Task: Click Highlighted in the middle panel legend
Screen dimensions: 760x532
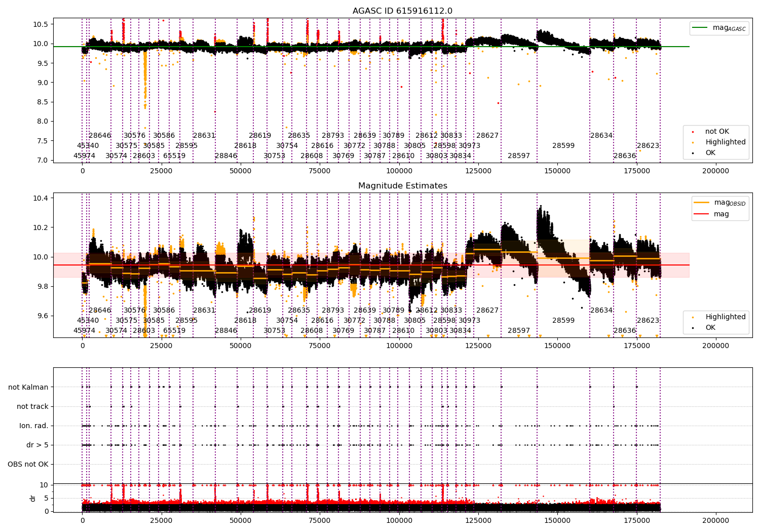Action: (x=726, y=317)
